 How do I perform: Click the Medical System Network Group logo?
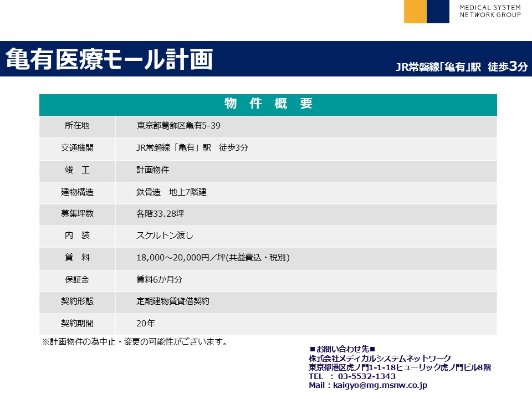(462, 12)
